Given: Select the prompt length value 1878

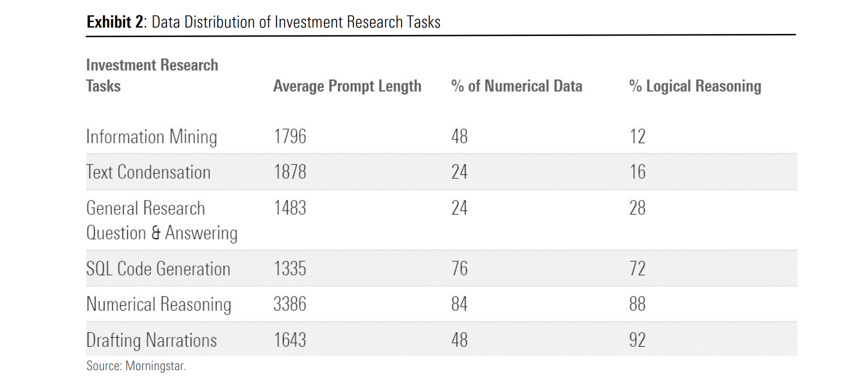Looking at the screenshot, I should point(290,172).
